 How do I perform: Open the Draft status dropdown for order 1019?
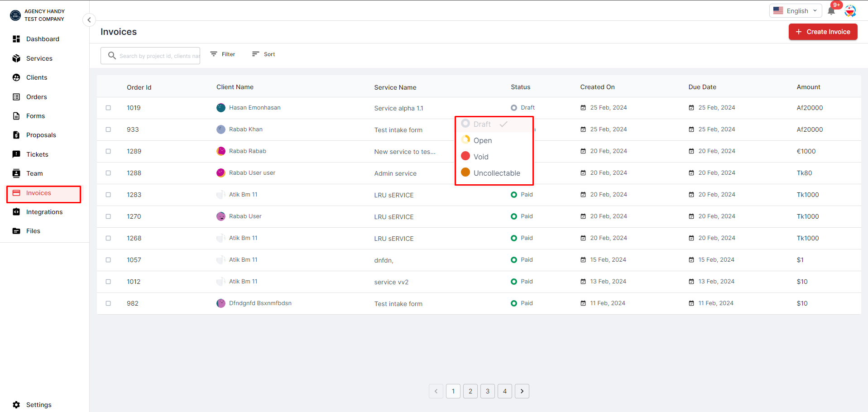523,108
